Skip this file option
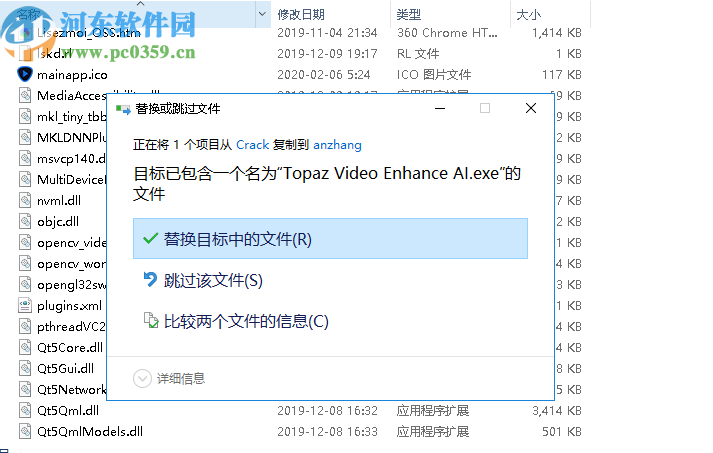 pos(213,281)
